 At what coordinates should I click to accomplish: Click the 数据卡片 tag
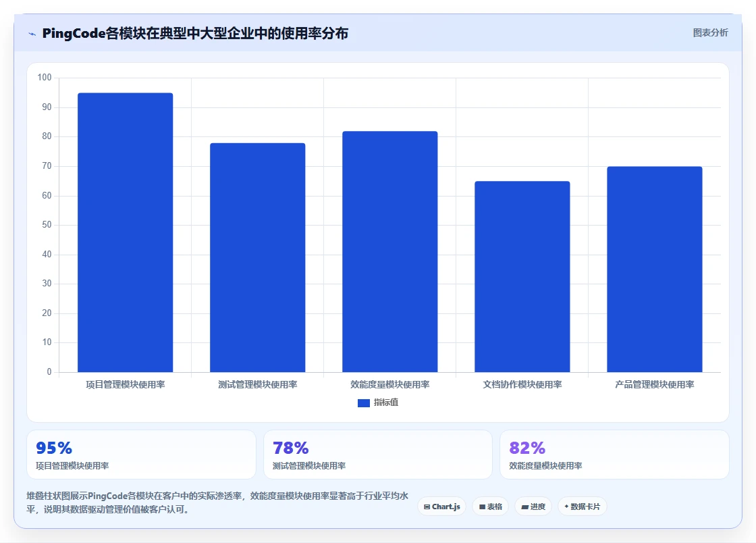583,507
